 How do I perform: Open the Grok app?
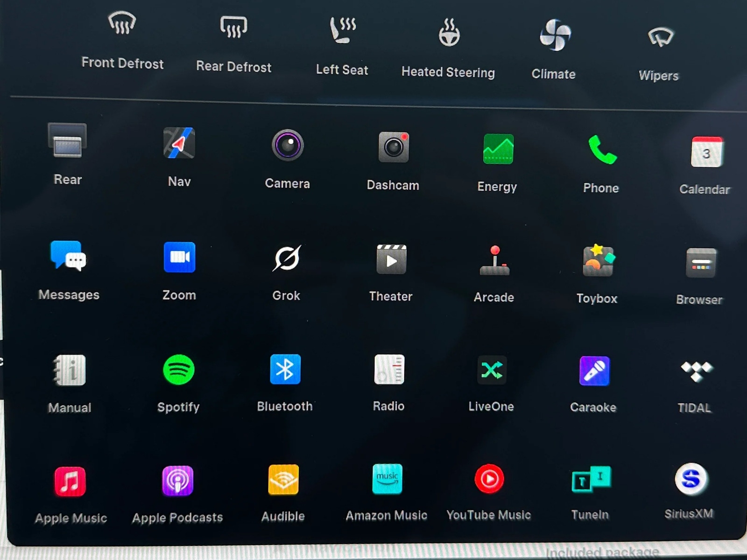coord(287,259)
